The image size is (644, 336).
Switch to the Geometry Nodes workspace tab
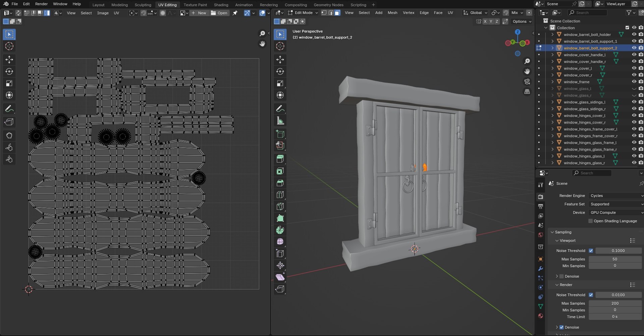coord(328,5)
